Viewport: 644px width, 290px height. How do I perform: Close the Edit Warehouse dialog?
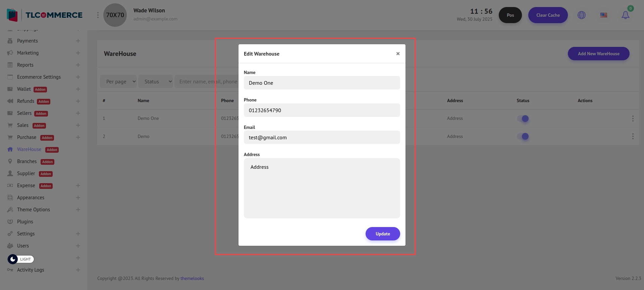coord(398,54)
